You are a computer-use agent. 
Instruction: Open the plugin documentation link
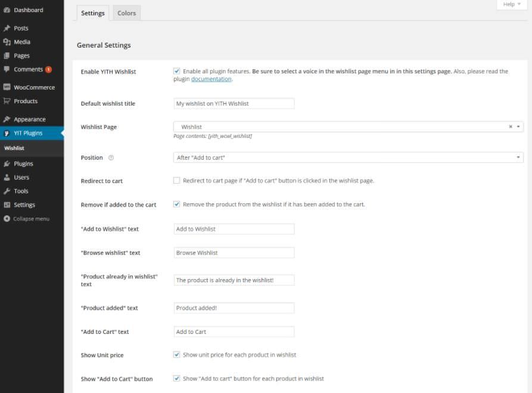pyautogui.click(x=211, y=79)
